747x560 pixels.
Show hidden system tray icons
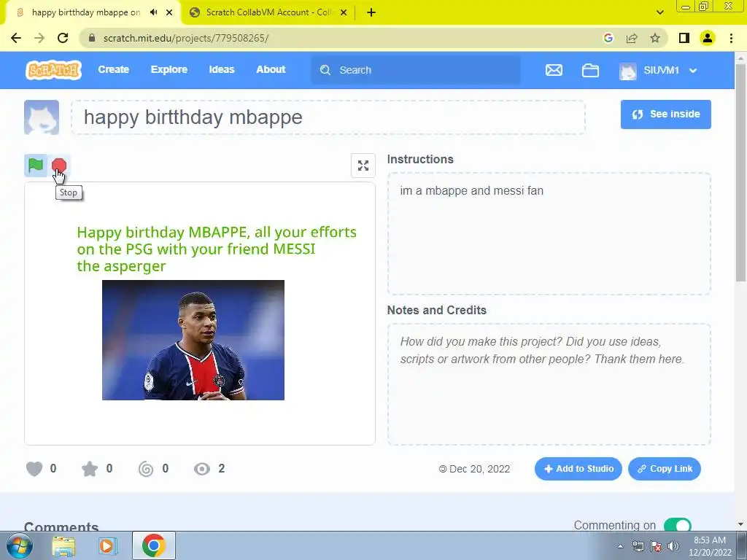[x=620, y=546]
